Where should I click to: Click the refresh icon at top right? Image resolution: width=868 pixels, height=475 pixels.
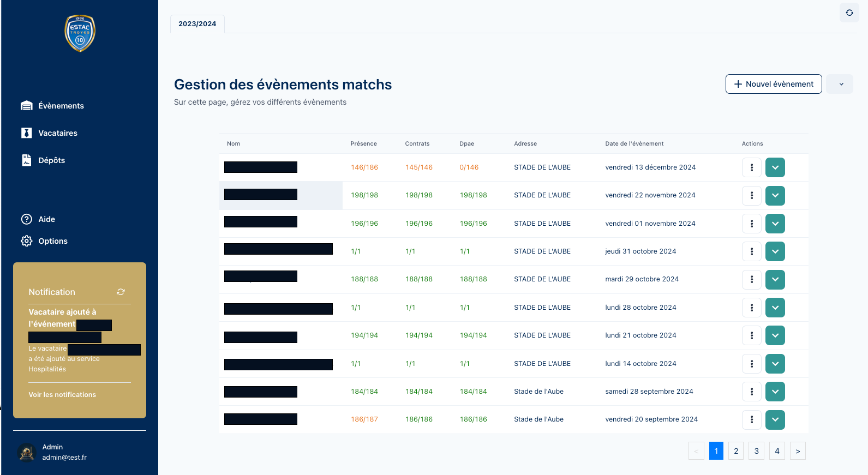pos(849,13)
